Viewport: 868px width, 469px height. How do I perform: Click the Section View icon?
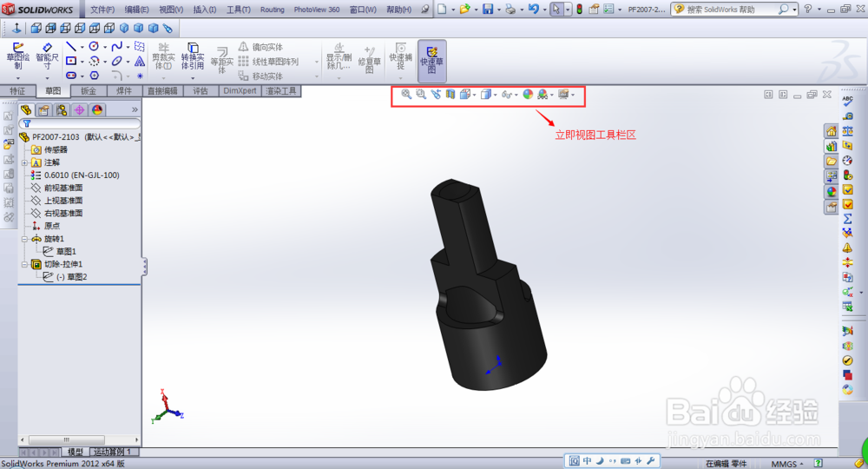(x=450, y=95)
